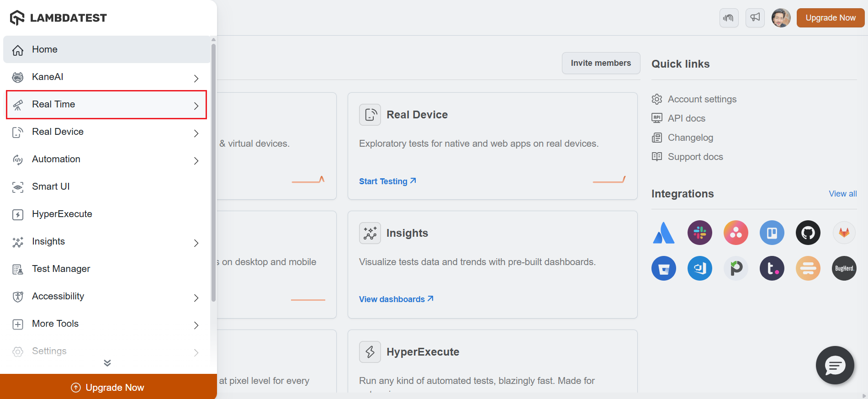Open the chat support bubble
Image resolution: width=868 pixels, height=399 pixels.
[x=835, y=365]
